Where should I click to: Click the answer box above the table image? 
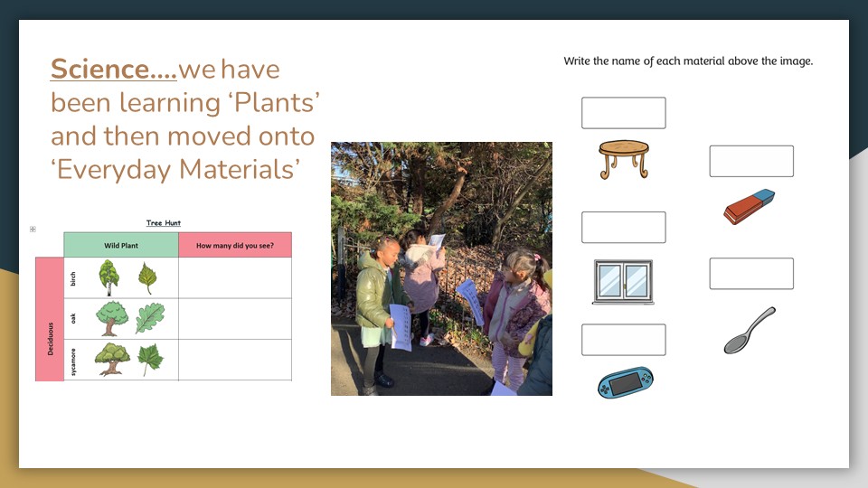tap(623, 113)
